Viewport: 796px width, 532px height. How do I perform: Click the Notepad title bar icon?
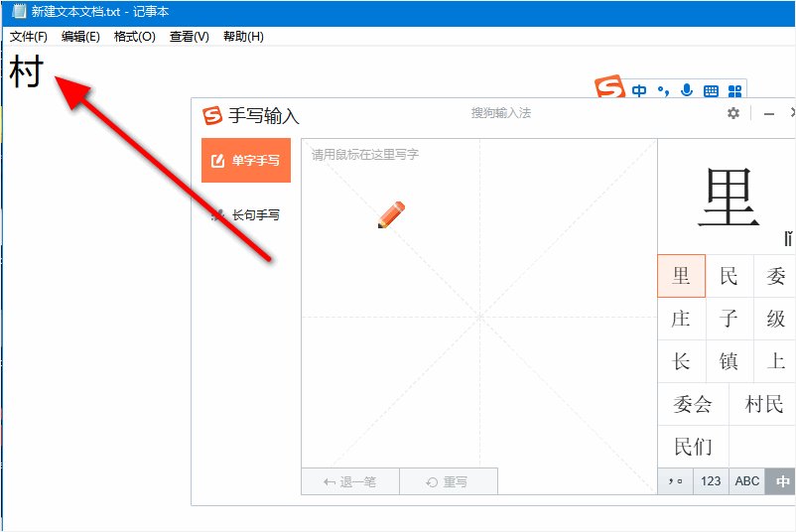pos(19,11)
